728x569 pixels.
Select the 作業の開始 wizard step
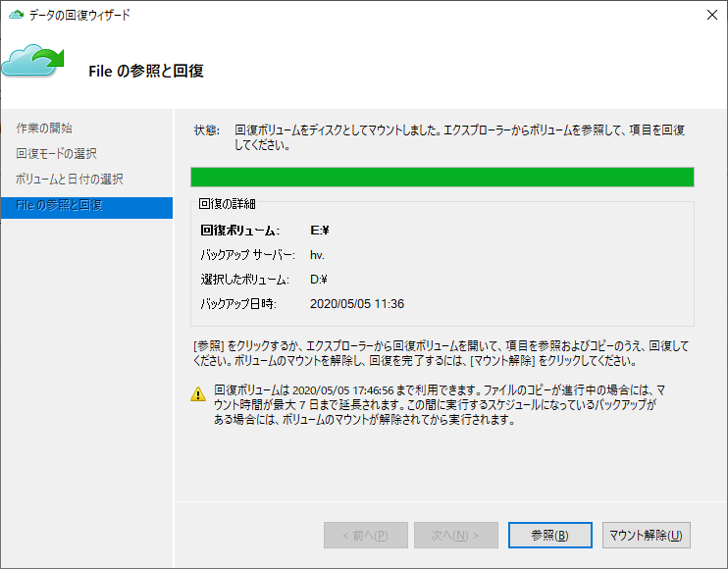pyautogui.click(x=44, y=129)
